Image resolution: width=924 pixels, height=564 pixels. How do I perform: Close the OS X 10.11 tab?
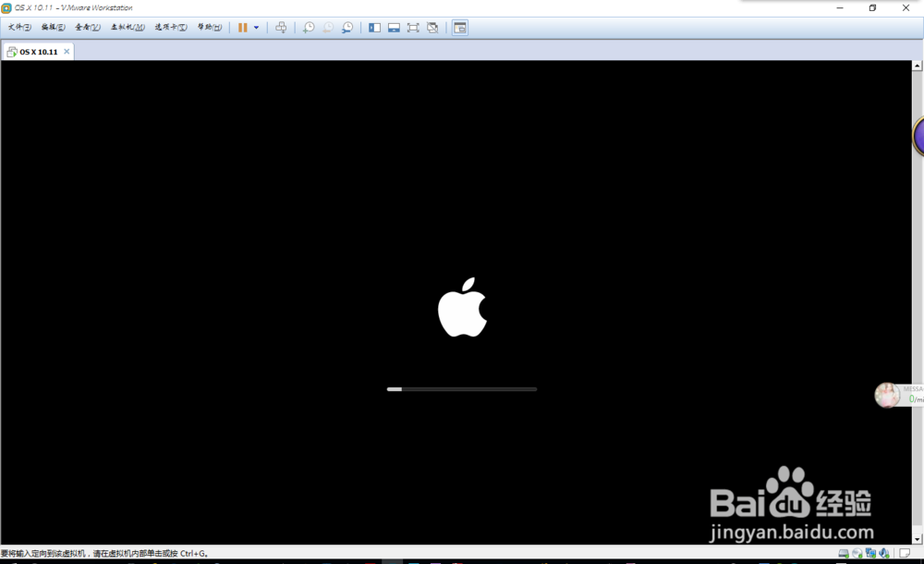(x=67, y=52)
